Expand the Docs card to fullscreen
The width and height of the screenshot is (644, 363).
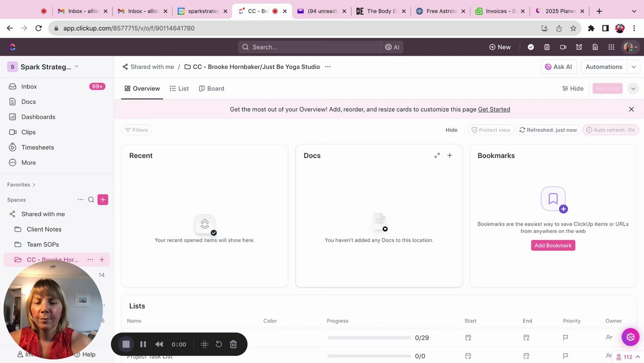[437, 156]
